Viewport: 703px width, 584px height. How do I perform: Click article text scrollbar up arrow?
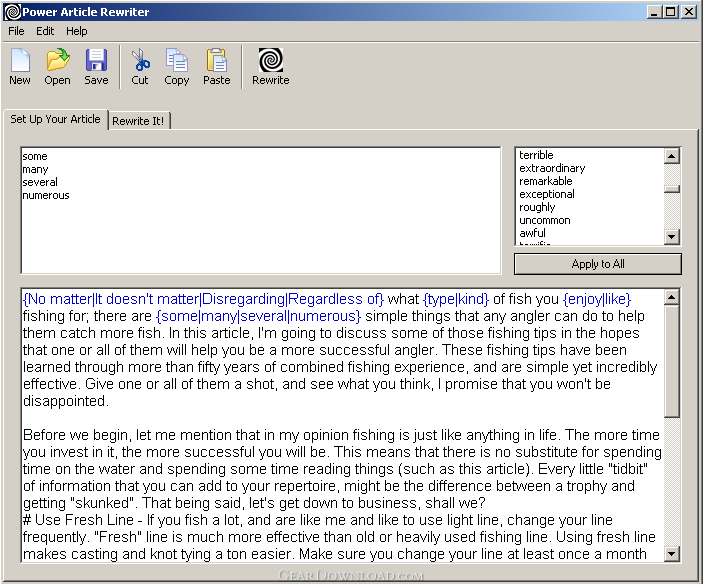pyautogui.click(x=671, y=297)
